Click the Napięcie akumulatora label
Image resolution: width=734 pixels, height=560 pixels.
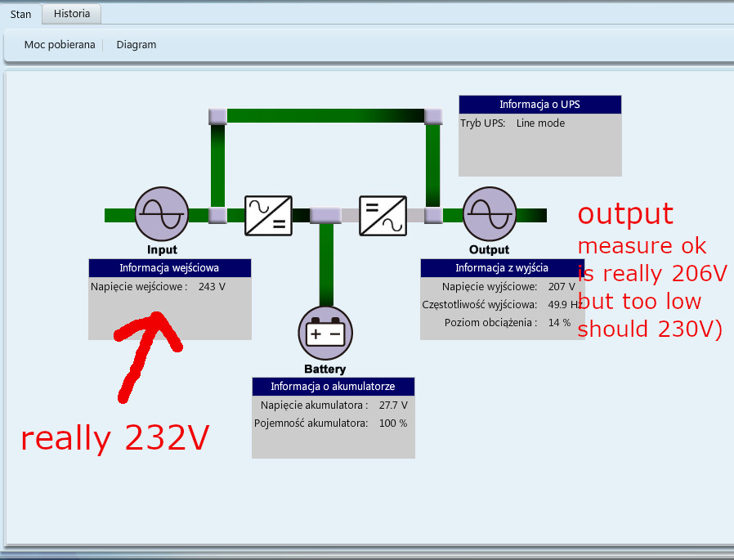coord(314,405)
